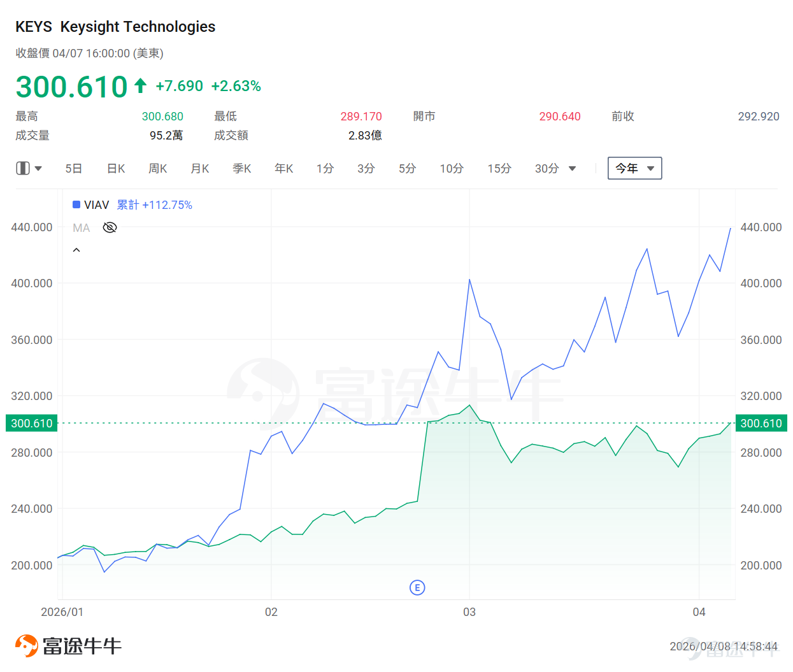Image resolution: width=793 pixels, height=672 pixels.
Task: Select the 15分 interval
Action: point(499,168)
